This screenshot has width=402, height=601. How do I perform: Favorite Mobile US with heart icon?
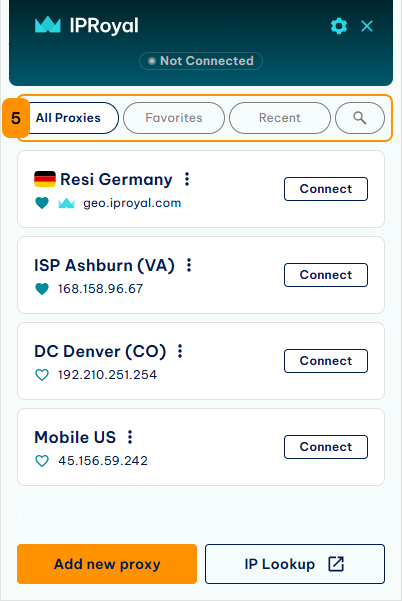pos(42,460)
